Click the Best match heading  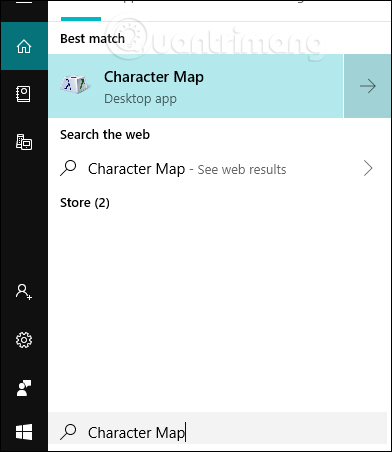pyautogui.click(x=93, y=39)
